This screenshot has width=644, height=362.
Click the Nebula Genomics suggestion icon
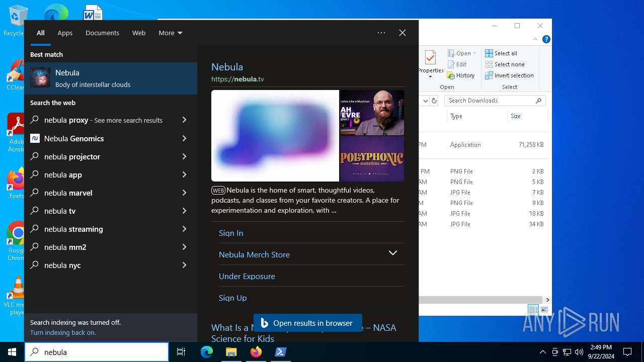point(35,138)
